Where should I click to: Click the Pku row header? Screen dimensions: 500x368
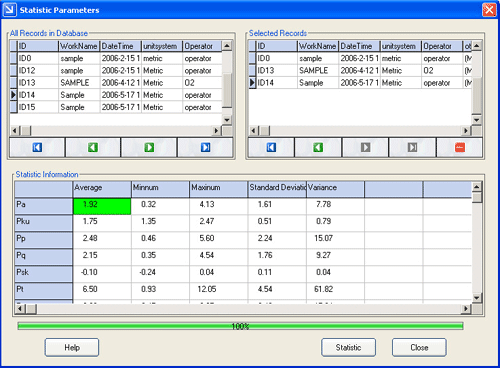(x=44, y=223)
